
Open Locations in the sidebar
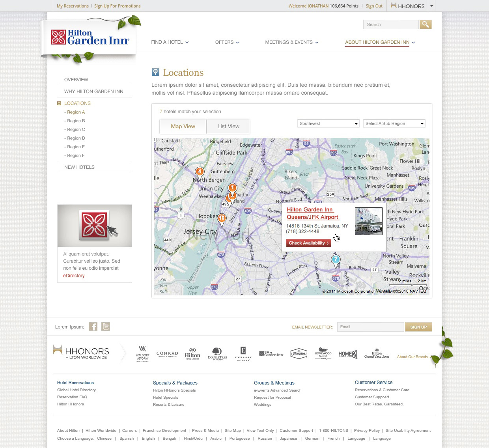point(77,103)
